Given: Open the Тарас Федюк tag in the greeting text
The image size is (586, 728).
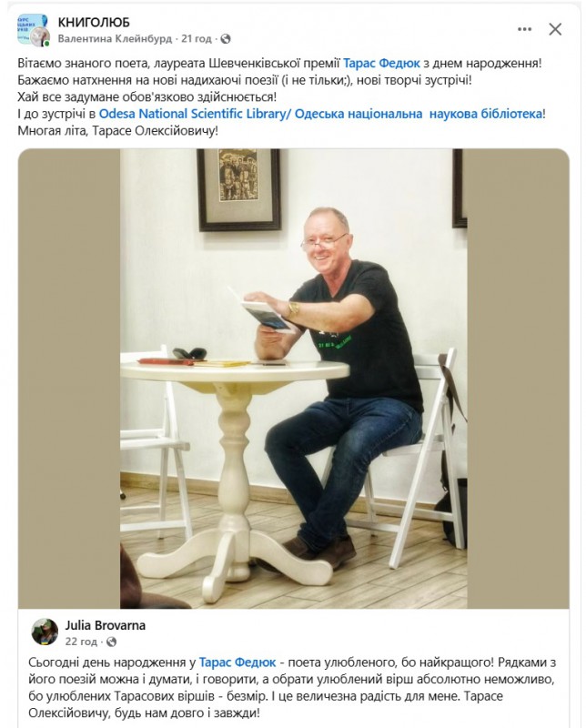Looking at the screenshot, I should point(381,63).
